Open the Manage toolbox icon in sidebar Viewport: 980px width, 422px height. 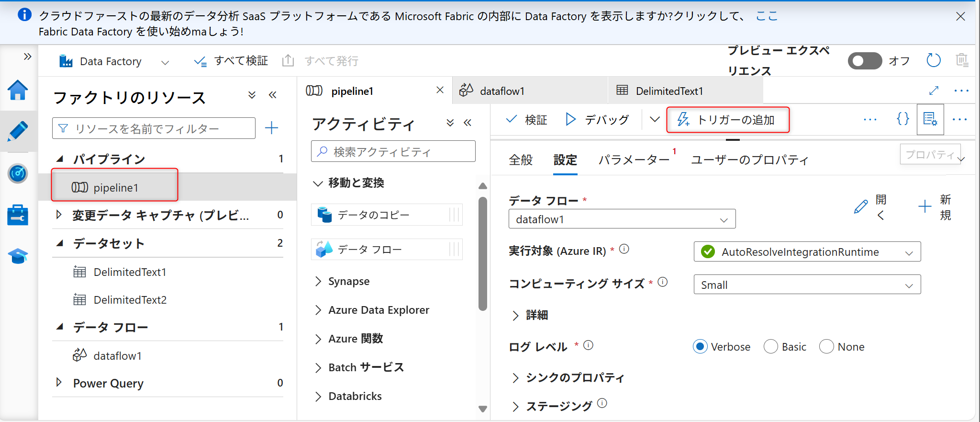(18, 215)
